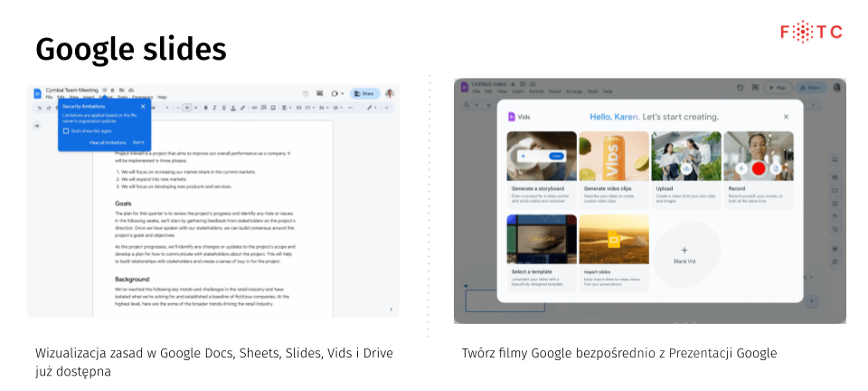Apply italic formatting in Docs toolbar
The height and width of the screenshot is (391, 868).
(214, 108)
